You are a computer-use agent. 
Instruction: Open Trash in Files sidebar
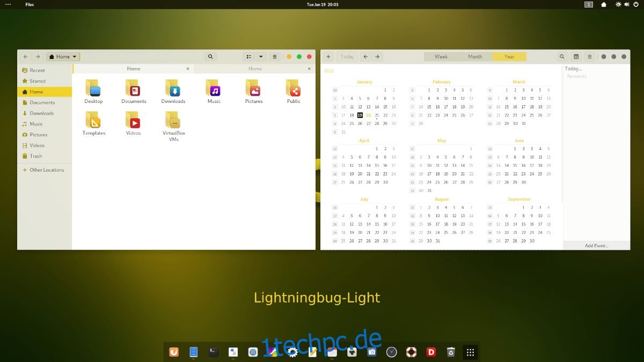click(45, 156)
